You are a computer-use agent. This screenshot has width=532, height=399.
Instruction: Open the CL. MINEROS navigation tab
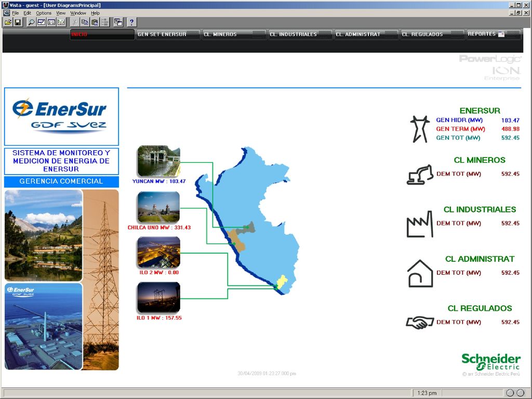(234, 34)
